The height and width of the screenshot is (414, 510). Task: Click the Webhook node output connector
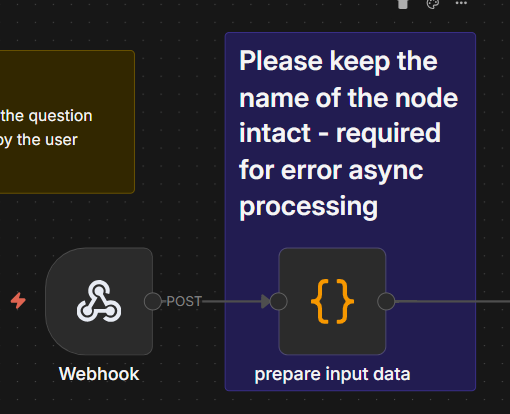[153, 301]
